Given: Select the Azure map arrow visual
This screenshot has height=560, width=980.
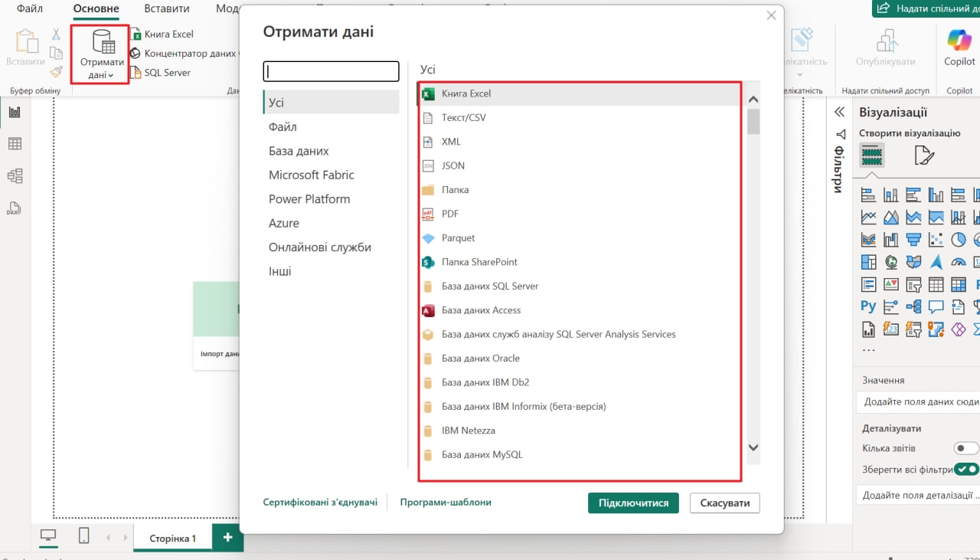Looking at the screenshot, I should click(x=936, y=262).
